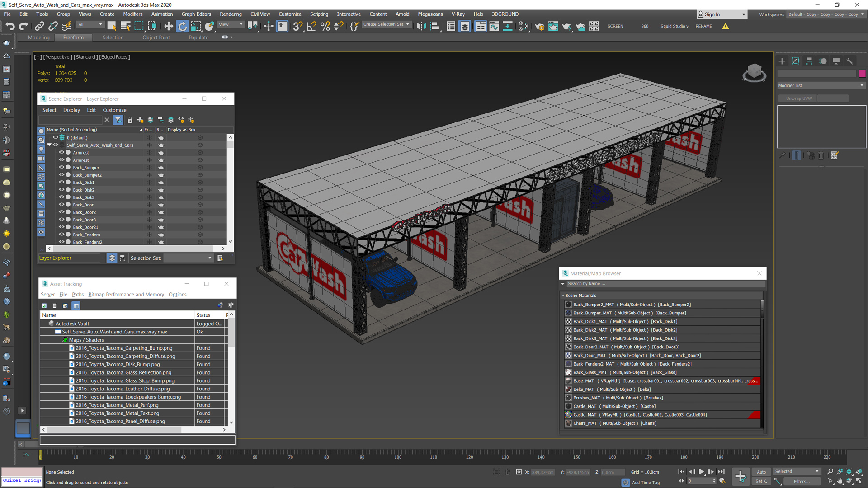This screenshot has height=488, width=868.
Task: Click the Filters... button
Action: [x=802, y=481]
